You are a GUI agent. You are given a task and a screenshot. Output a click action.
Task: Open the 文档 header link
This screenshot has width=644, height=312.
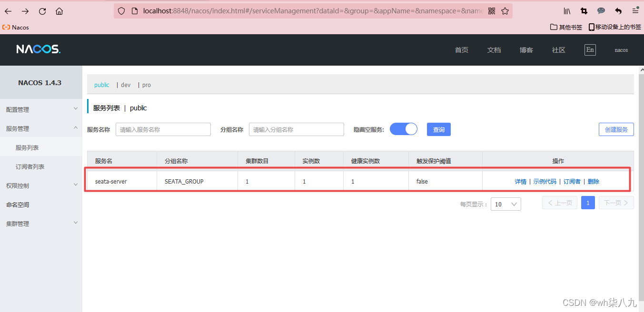[x=494, y=50]
